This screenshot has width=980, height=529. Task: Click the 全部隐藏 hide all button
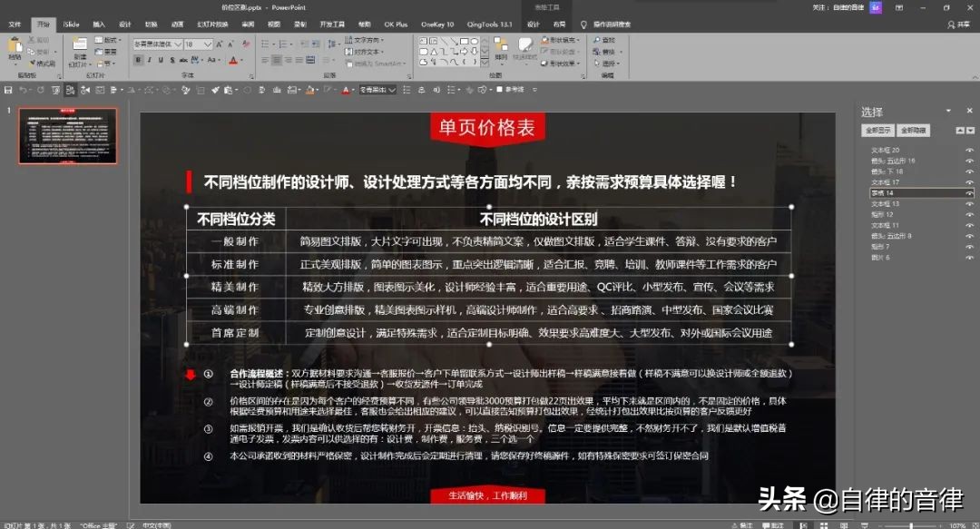tap(913, 130)
